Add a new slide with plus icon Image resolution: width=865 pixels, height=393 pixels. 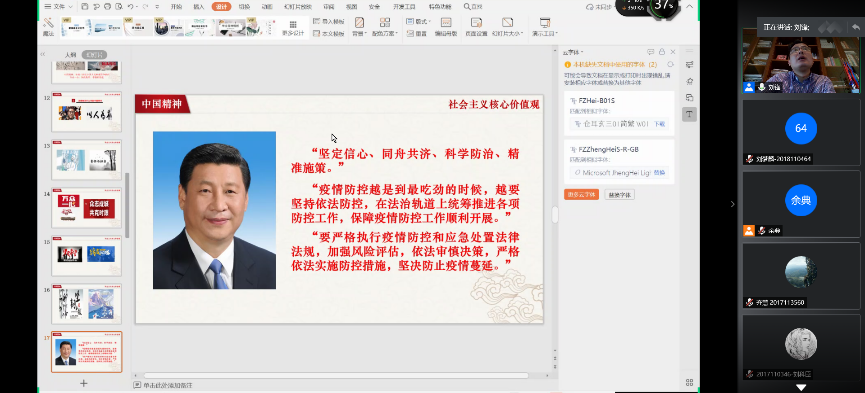(x=84, y=383)
